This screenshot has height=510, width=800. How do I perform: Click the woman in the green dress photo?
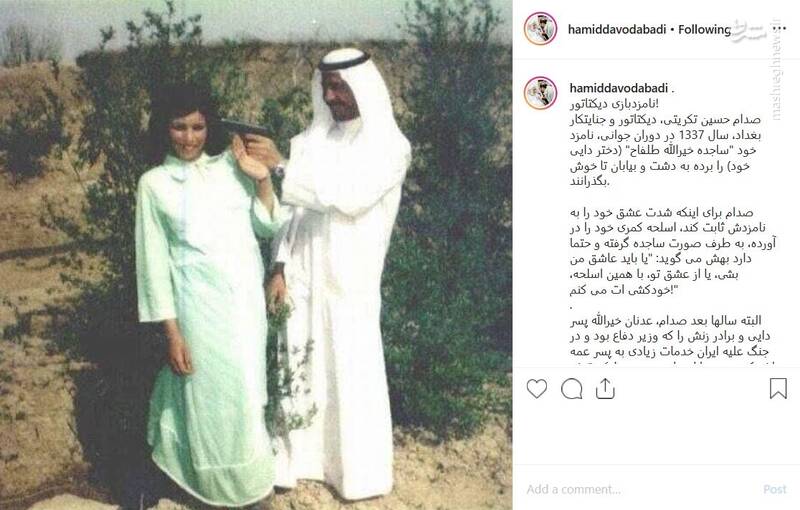(x=204, y=296)
